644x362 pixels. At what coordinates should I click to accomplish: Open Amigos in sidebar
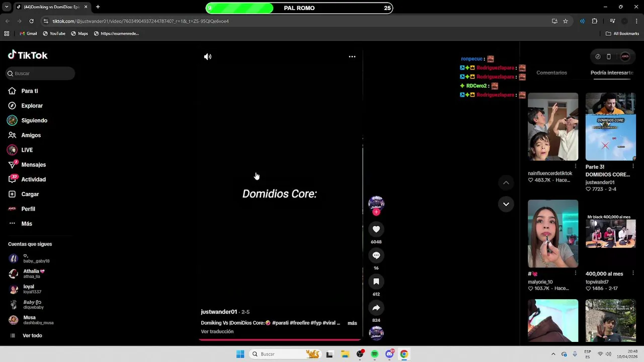(x=31, y=135)
